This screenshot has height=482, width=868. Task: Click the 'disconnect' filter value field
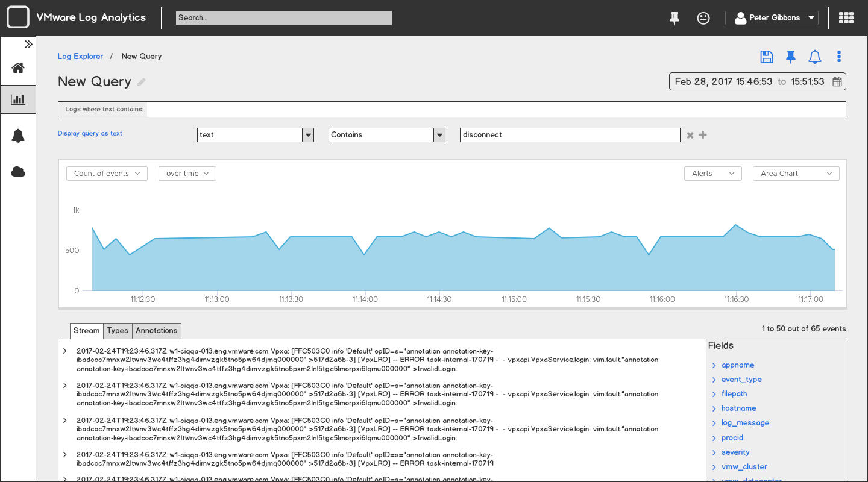coord(570,135)
